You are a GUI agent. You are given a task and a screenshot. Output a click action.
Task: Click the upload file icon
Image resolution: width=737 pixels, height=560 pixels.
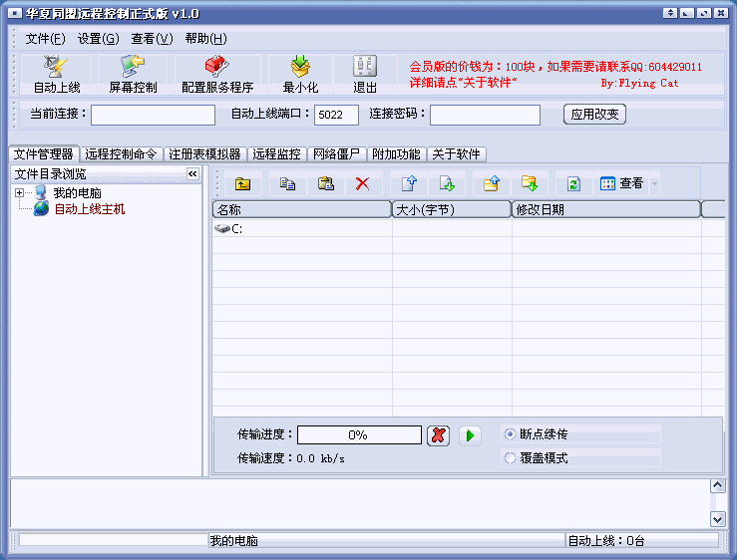tap(408, 183)
